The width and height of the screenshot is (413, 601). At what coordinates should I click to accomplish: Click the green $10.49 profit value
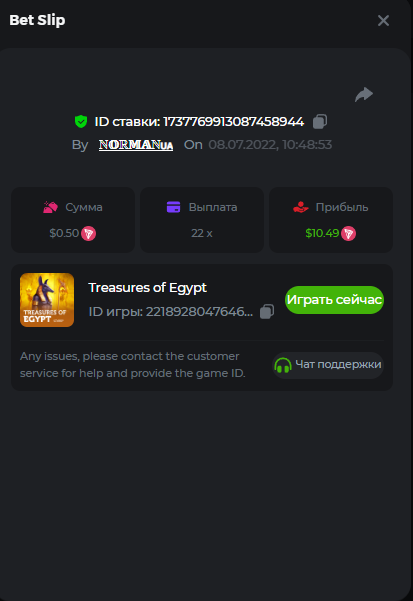[322, 233]
